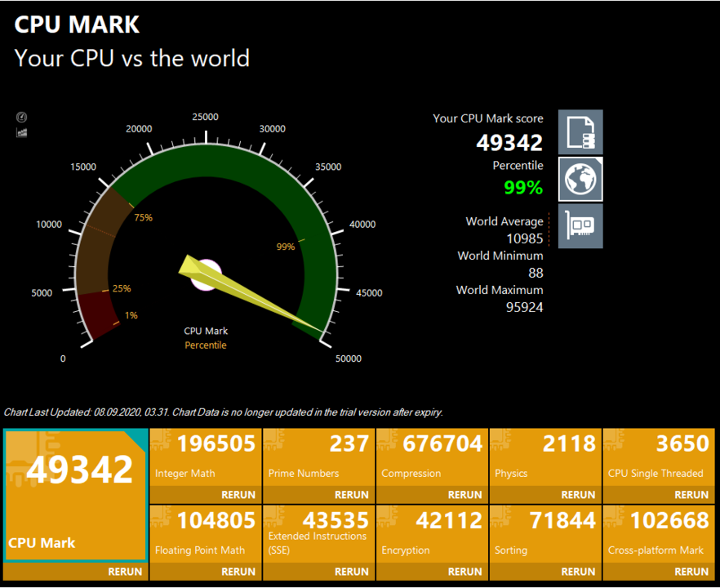Rerun the Floating Point Math test

(238, 572)
